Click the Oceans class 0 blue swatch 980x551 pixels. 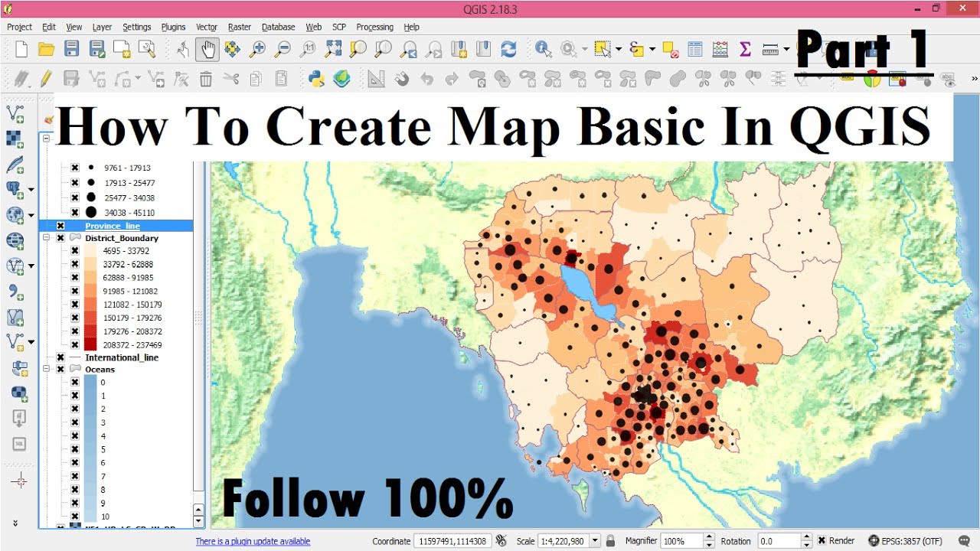pyautogui.click(x=91, y=383)
